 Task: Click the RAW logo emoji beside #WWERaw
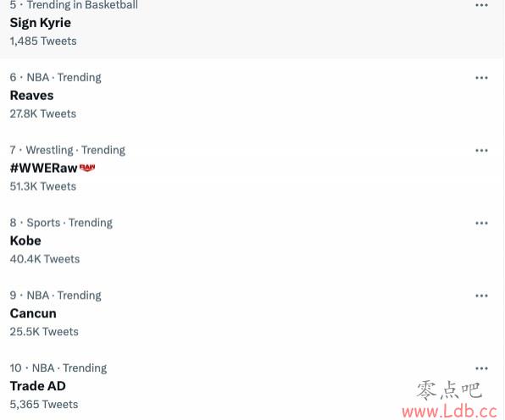[x=87, y=168]
